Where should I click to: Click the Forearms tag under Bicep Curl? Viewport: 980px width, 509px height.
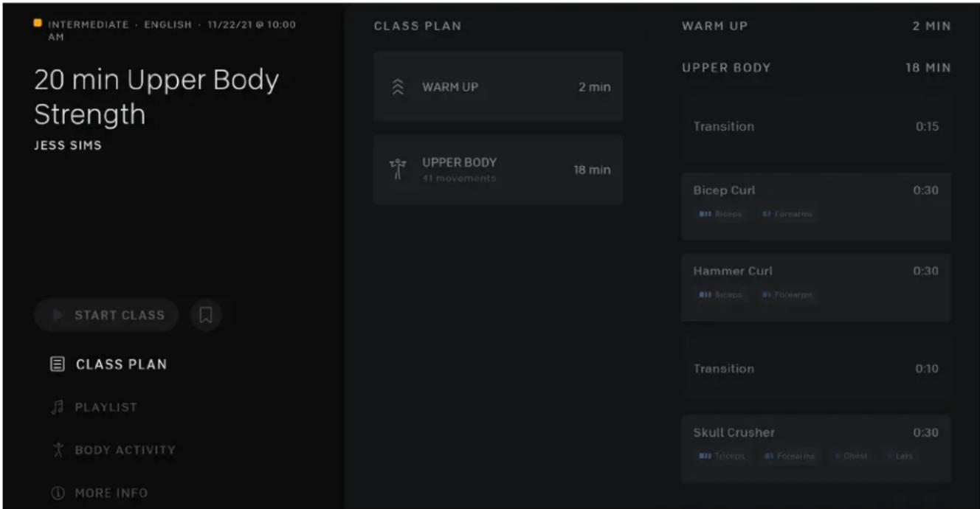787,214
